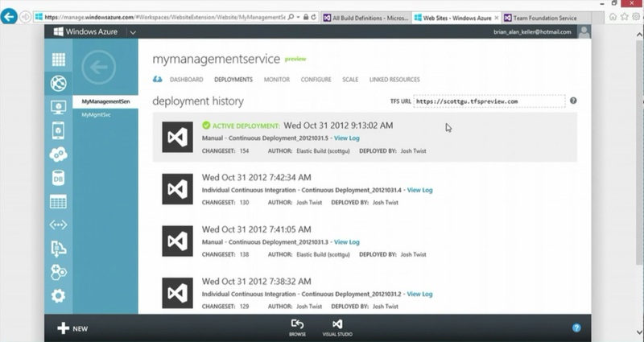This screenshot has height=342, width=644.
Task: Open the address bar search dropdown arrow
Action: [298, 17]
